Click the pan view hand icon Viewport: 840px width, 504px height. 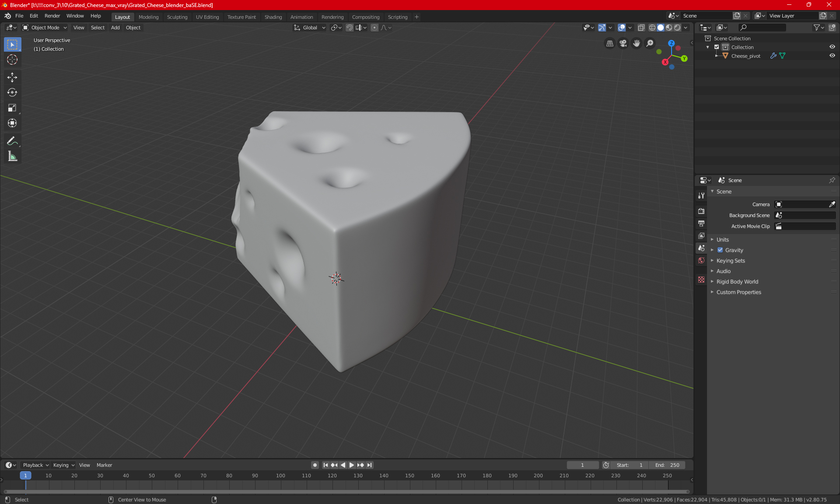click(637, 43)
